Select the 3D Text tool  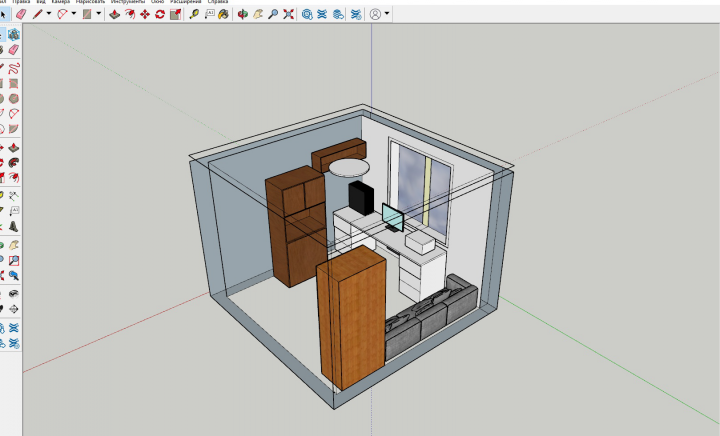[14, 226]
